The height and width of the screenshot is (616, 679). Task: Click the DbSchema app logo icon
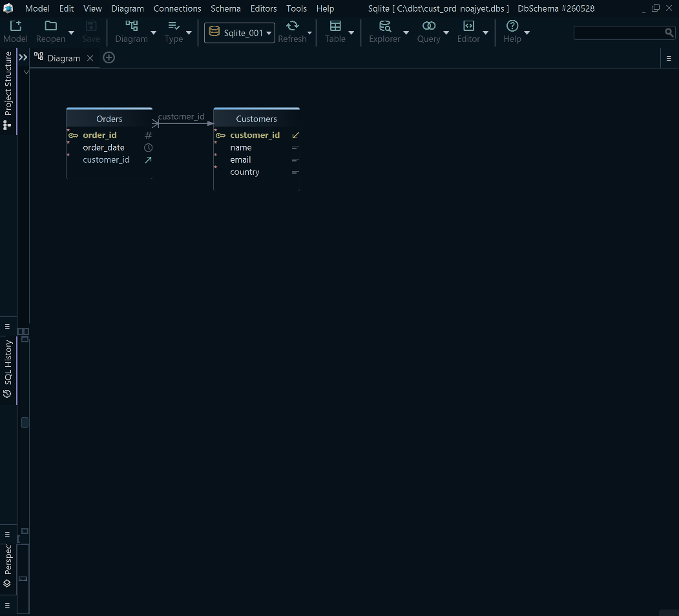(x=8, y=8)
